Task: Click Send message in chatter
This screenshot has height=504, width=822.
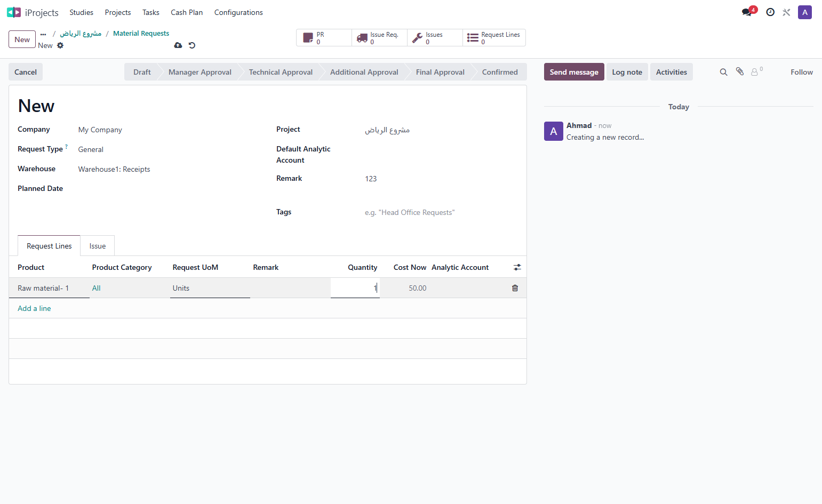Action: (574, 72)
